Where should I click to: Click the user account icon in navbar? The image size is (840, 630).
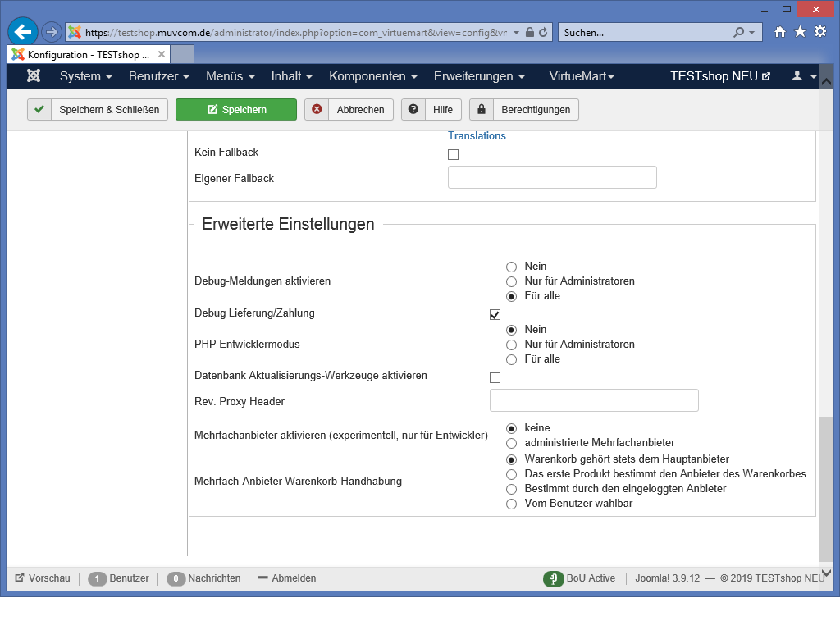click(x=803, y=76)
